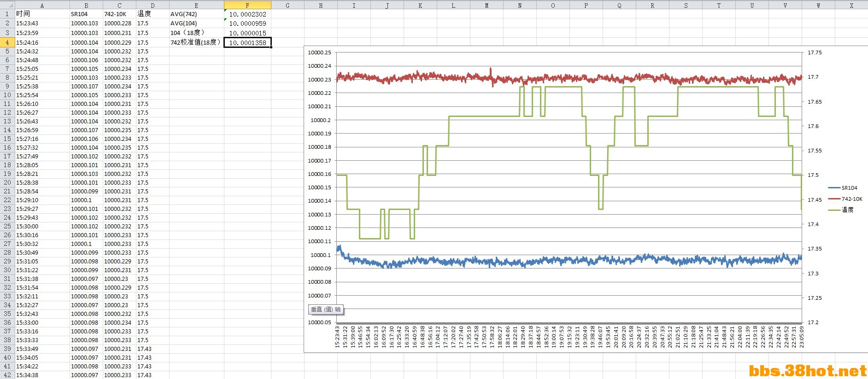This screenshot has height=379, width=868.
Task: Click the 10000.23 cell in row 31
Action: coord(119,279)
